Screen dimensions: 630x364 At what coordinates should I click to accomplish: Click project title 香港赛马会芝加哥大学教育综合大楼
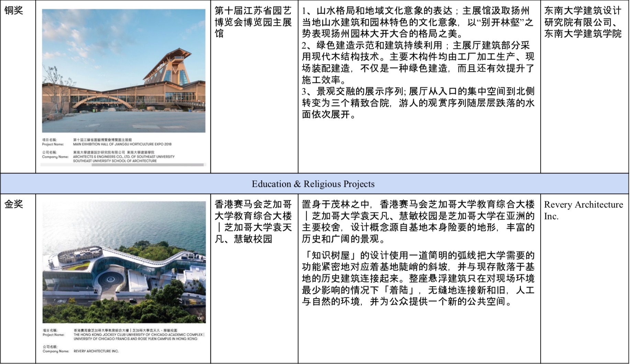coord(253,221)
